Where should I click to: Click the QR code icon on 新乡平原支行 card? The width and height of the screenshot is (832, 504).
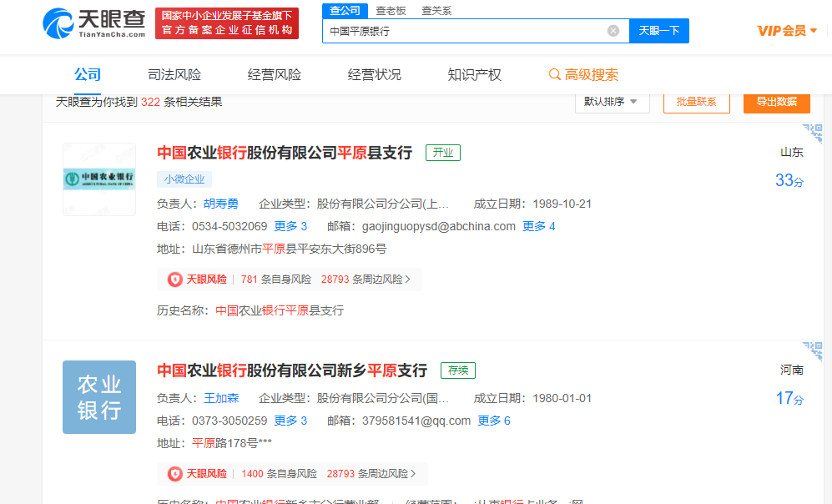[812, 352]
